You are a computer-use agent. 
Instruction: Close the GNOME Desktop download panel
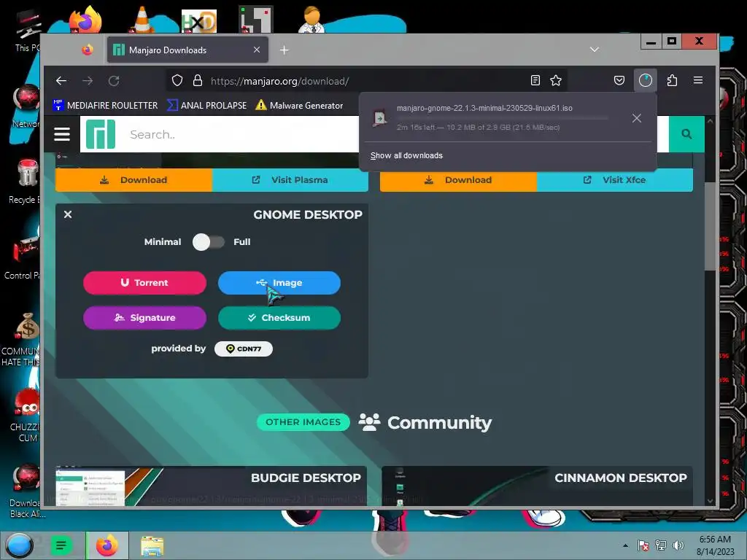[x=68, y=214]
